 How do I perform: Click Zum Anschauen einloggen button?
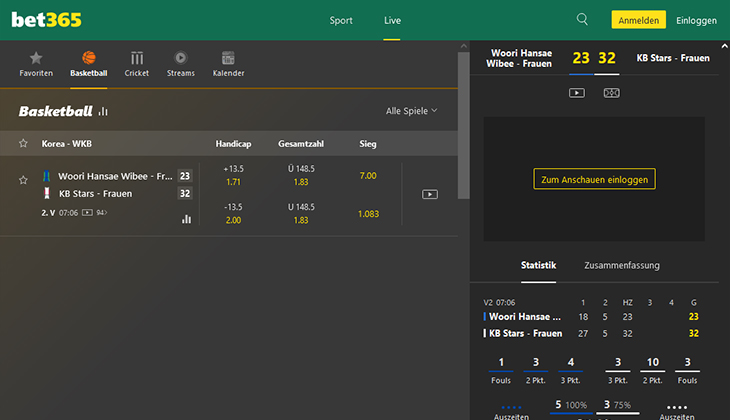(x=594, y=179)
